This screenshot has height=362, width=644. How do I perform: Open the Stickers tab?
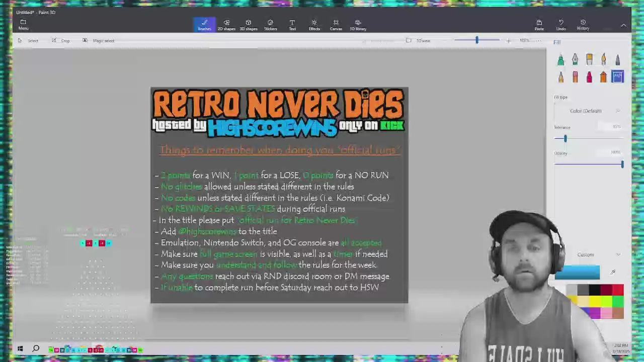pyautogui.click(x=270, y=25)
